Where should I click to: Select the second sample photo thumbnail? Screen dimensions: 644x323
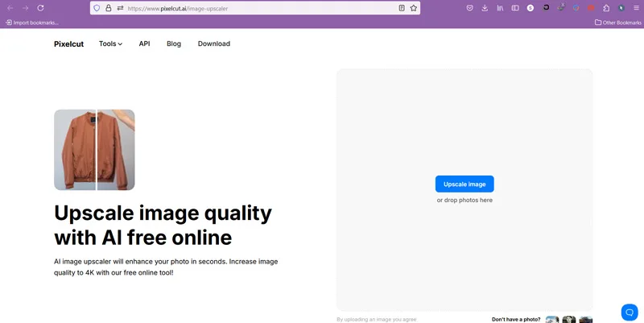coord(569,319)
